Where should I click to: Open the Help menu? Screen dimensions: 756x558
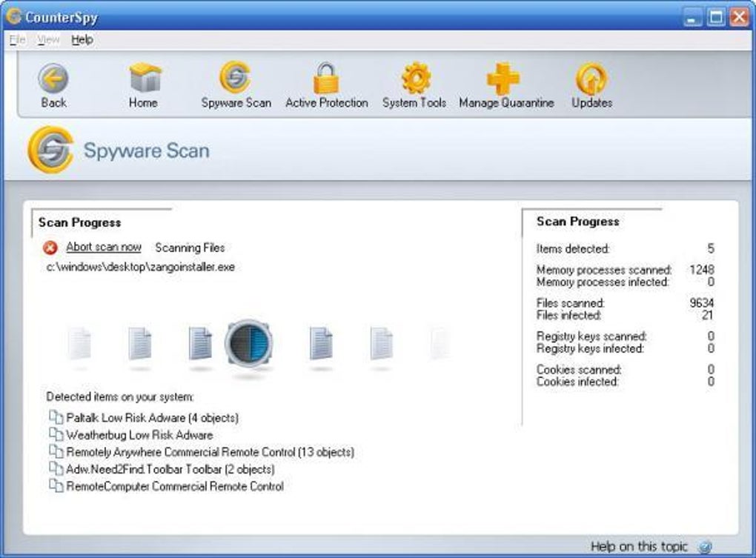tap(82, 39)
